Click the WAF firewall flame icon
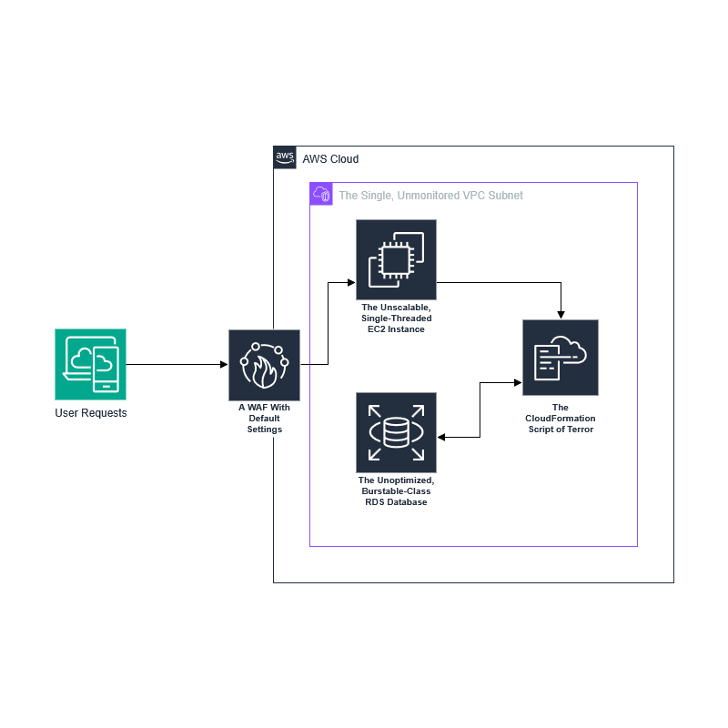This screenshot has height=728, width=728. pos(264,365)
